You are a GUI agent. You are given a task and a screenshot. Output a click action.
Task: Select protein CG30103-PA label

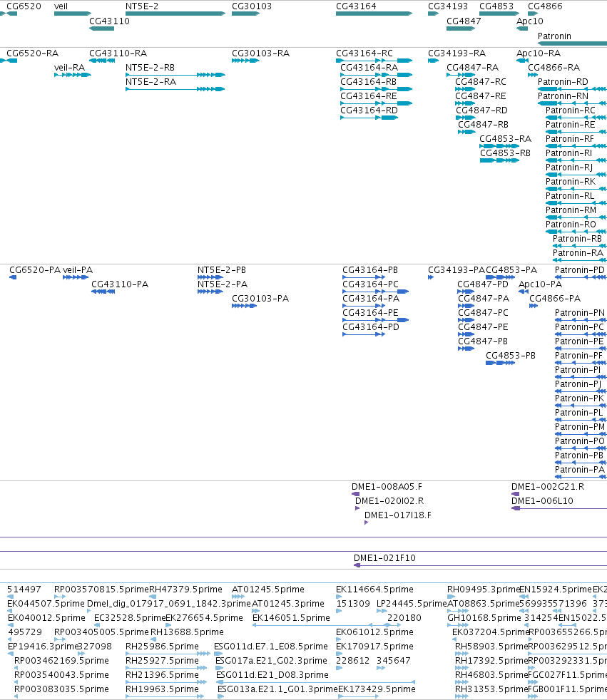coord(260,299)
